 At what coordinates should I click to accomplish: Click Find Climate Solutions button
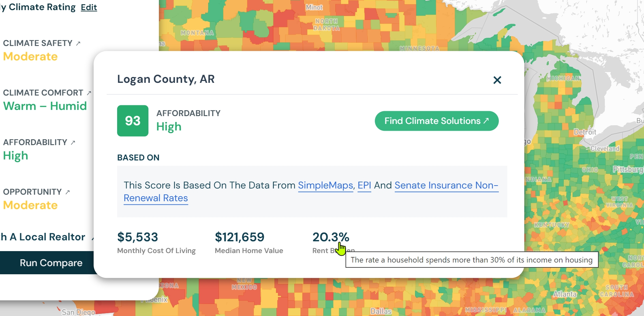(x=437, y=121)
